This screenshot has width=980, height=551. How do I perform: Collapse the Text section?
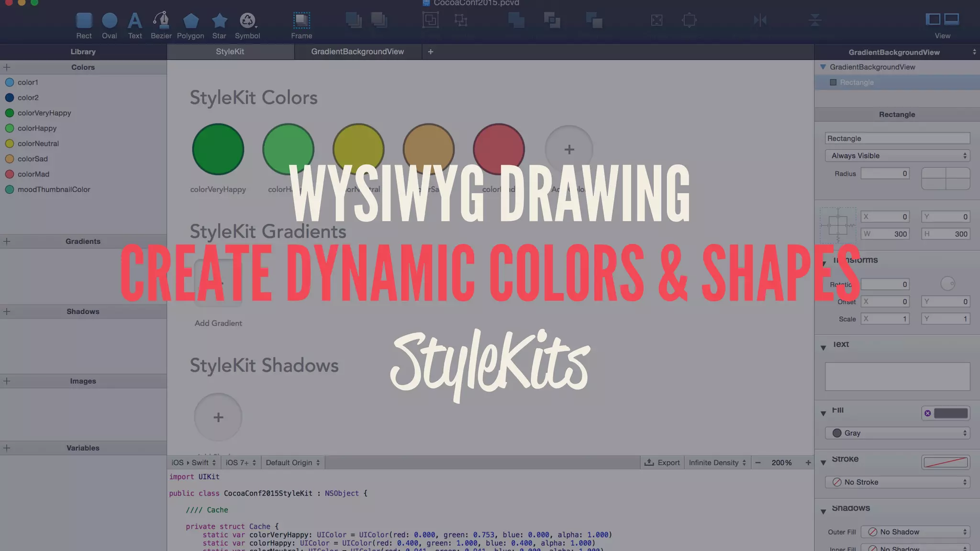(x=823, y=348)
